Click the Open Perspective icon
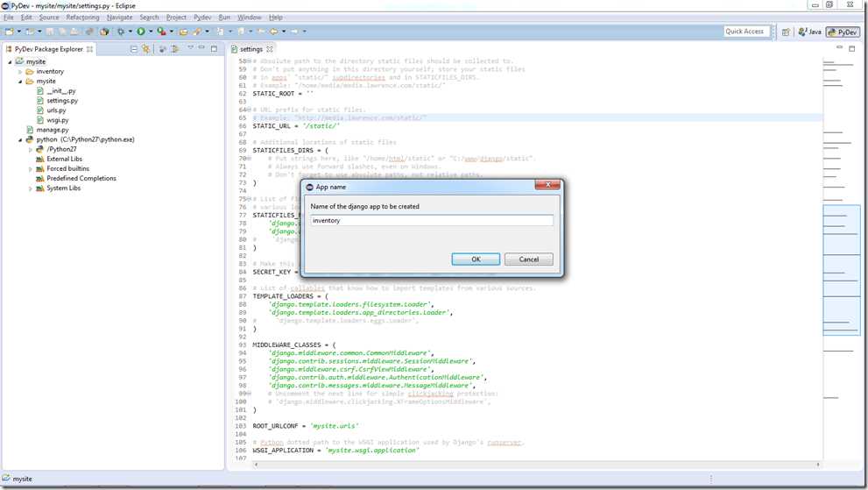Screen dimensions: 868x490 (x=786, y=32)
